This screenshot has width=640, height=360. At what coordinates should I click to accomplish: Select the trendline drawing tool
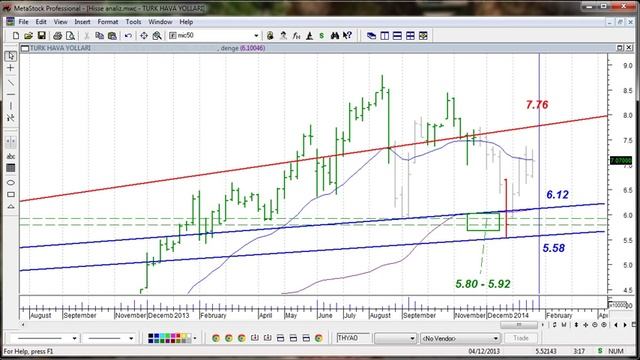point(11,83)
